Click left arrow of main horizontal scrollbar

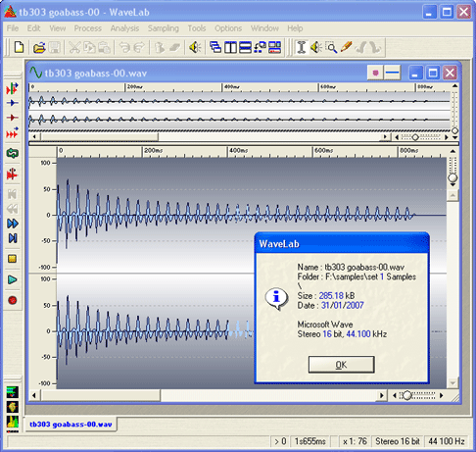34,395
